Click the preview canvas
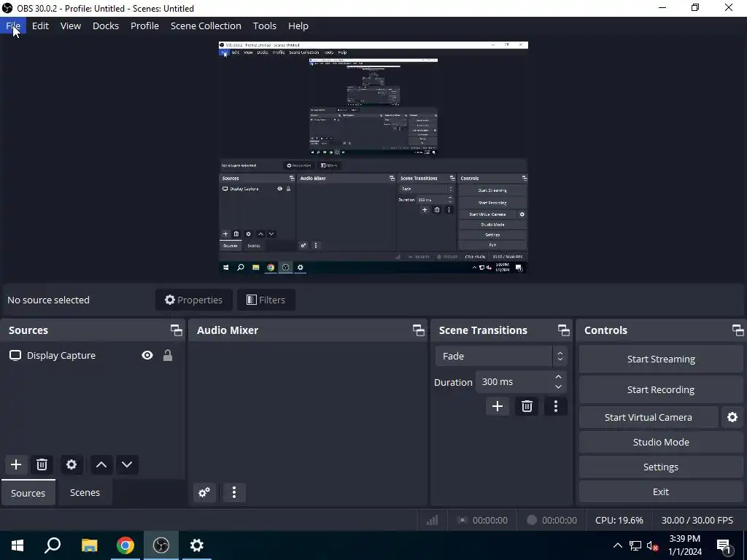747x560 pixels. point(373,157)
